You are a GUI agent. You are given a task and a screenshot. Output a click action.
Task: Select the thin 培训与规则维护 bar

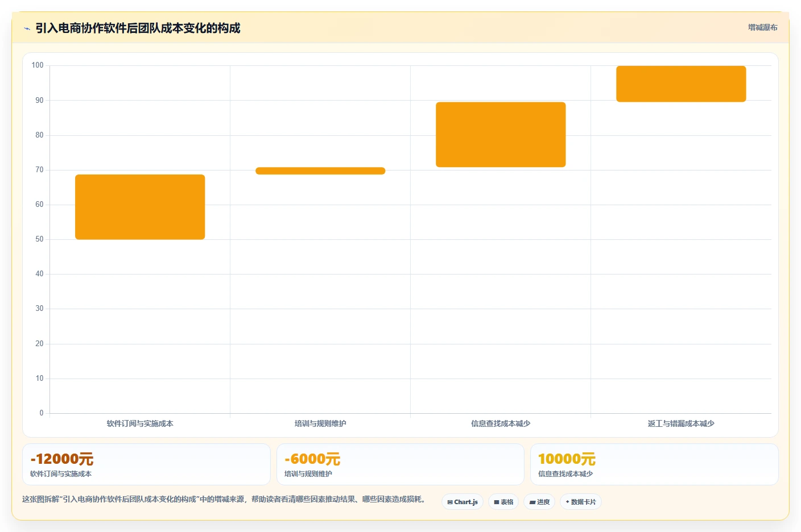tap(320, 171)
